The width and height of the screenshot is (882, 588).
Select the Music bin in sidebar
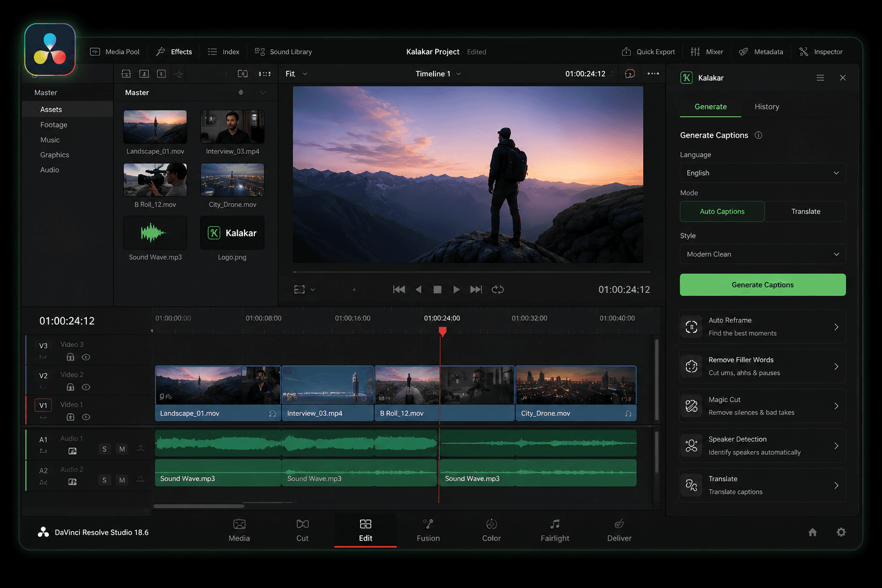tap(50, 140)
